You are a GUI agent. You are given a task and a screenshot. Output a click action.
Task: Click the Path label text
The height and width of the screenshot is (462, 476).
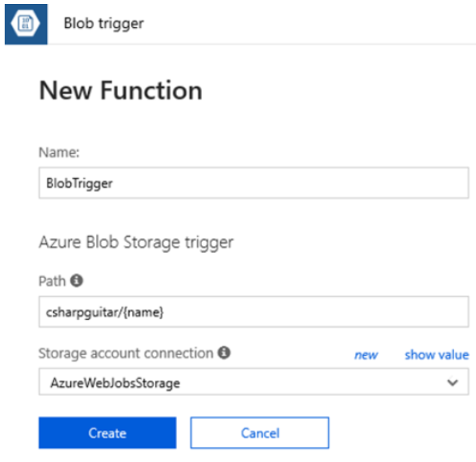[x=52, y=281]
